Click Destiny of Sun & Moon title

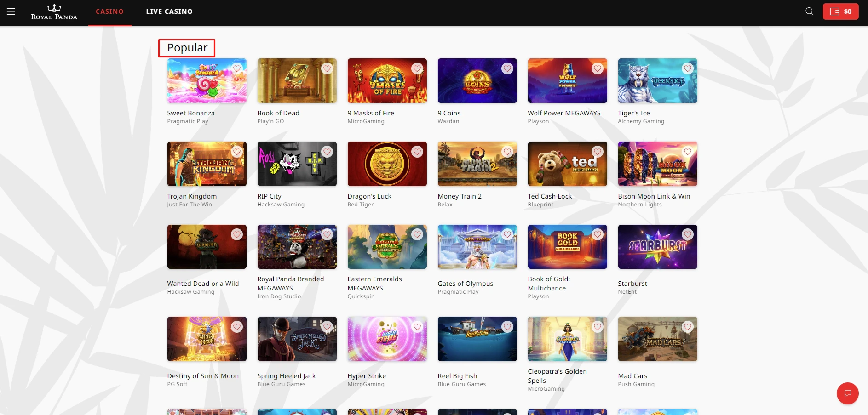[203, 376]
